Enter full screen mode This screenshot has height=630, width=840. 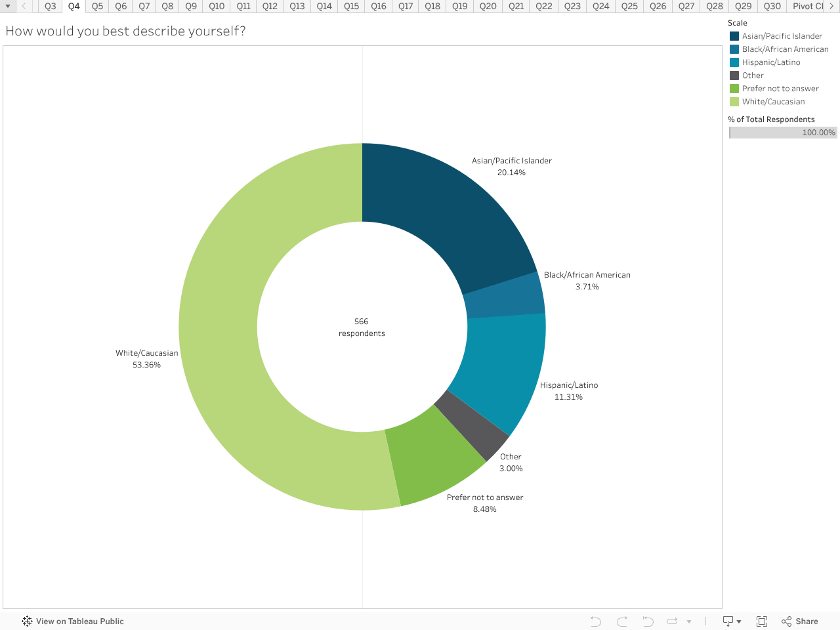(762, 621)
